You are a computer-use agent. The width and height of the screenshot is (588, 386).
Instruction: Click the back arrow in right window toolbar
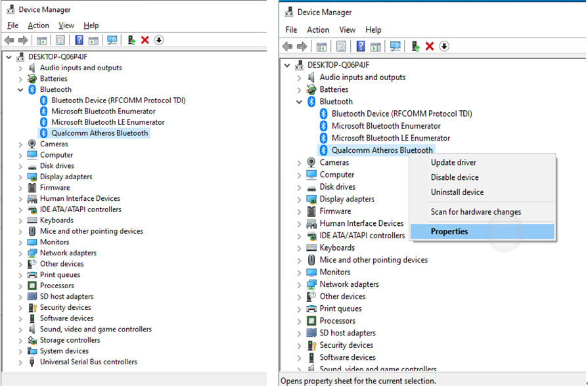(288, 46)
